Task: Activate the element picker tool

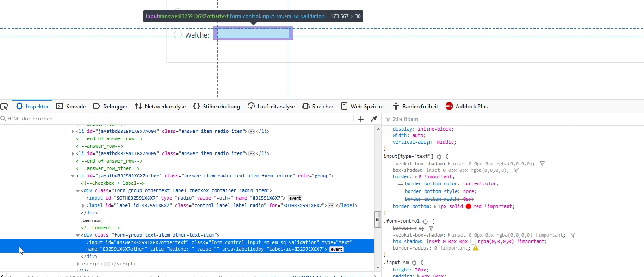Action: 5,107
